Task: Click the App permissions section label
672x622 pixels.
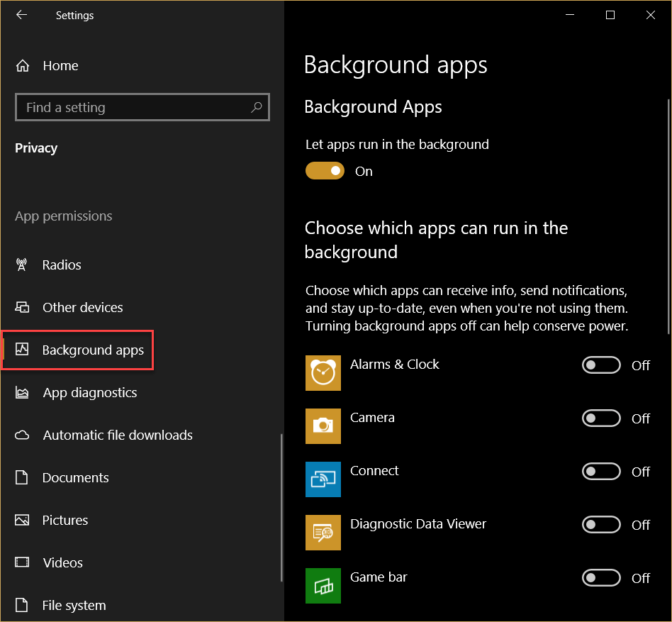Action: 63,216
